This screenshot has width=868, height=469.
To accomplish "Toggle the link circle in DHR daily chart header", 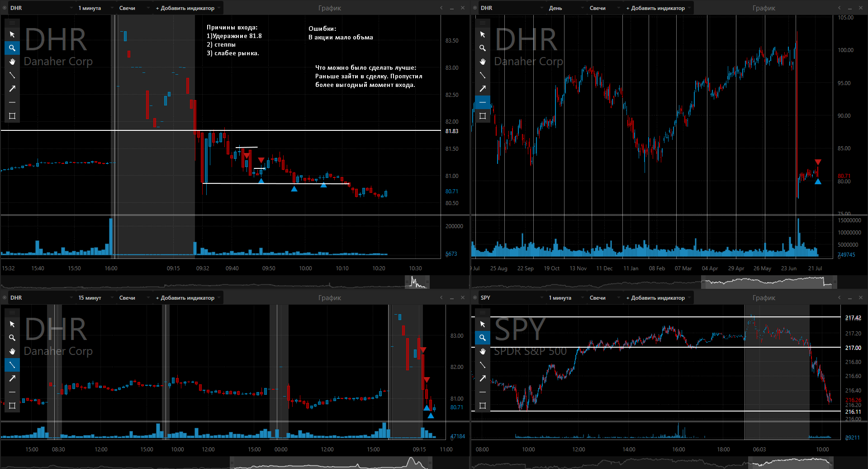I will 475,8.
